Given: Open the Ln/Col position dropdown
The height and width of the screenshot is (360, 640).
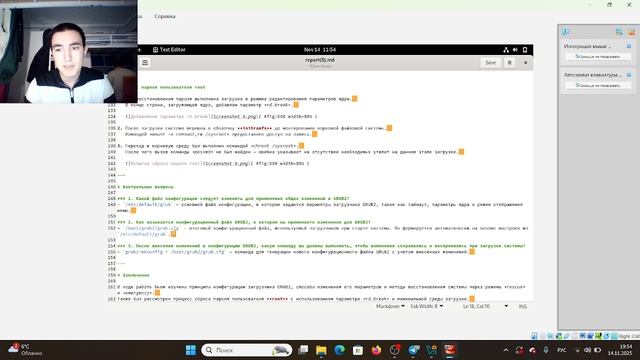Looking at the screenshot, I should coord(485,306).
